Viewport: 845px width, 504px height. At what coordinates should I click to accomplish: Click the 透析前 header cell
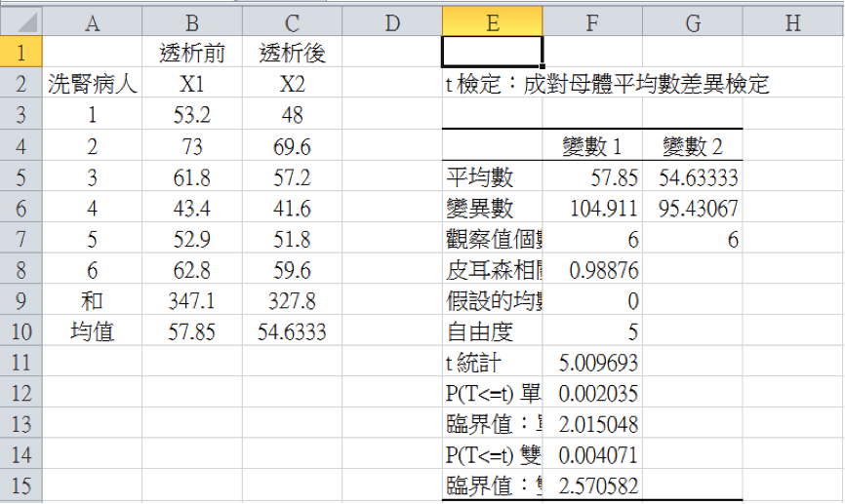[x=191, y=53]
